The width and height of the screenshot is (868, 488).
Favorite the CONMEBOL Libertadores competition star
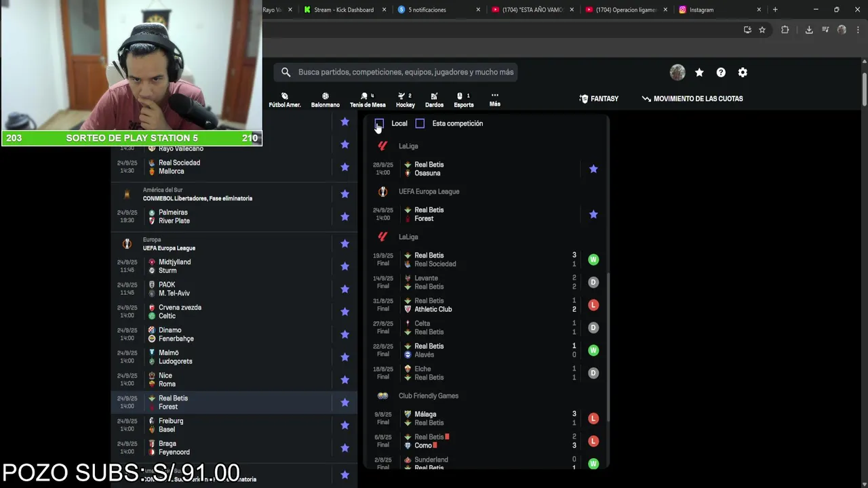344,194
